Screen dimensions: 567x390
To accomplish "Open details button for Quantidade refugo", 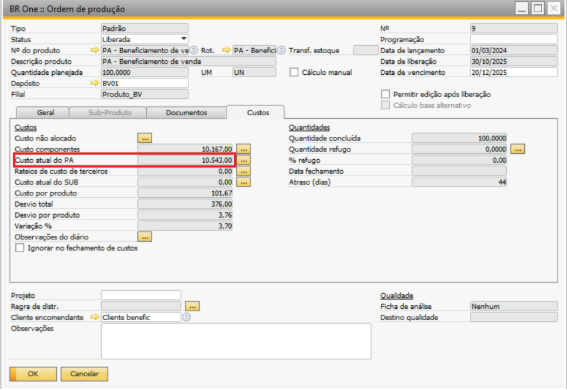I will point(517,149).
